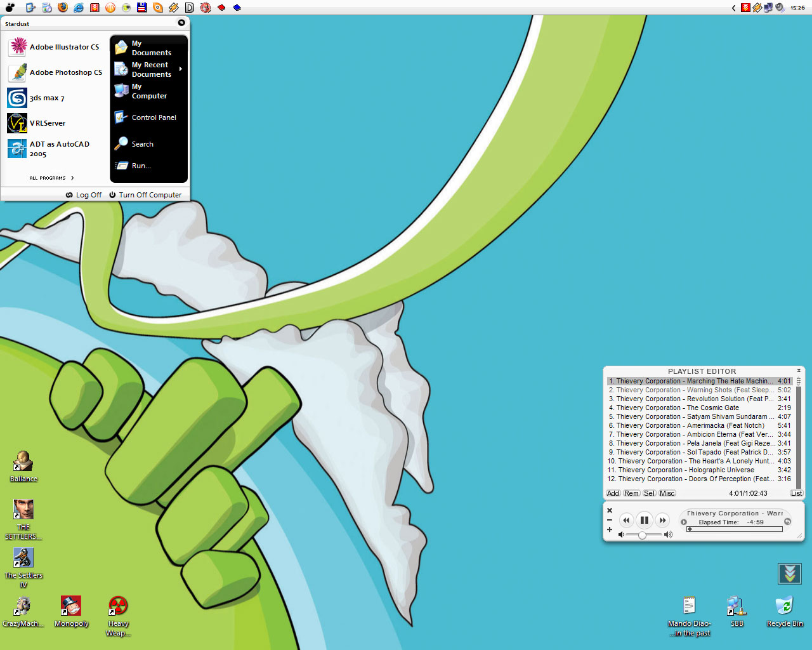Open My Documents in start menu
The height and width of the screenshot is (650, 812).
coord(149,48)
